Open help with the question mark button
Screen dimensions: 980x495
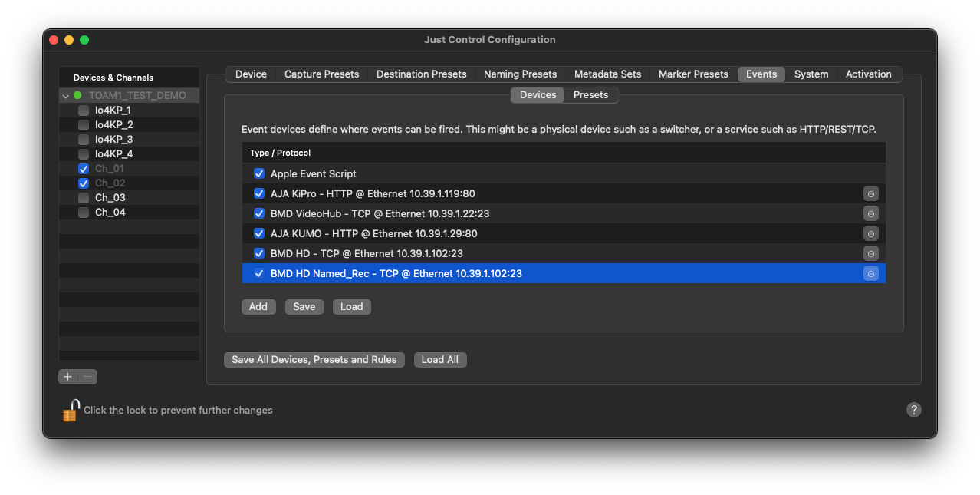[913, 410]
